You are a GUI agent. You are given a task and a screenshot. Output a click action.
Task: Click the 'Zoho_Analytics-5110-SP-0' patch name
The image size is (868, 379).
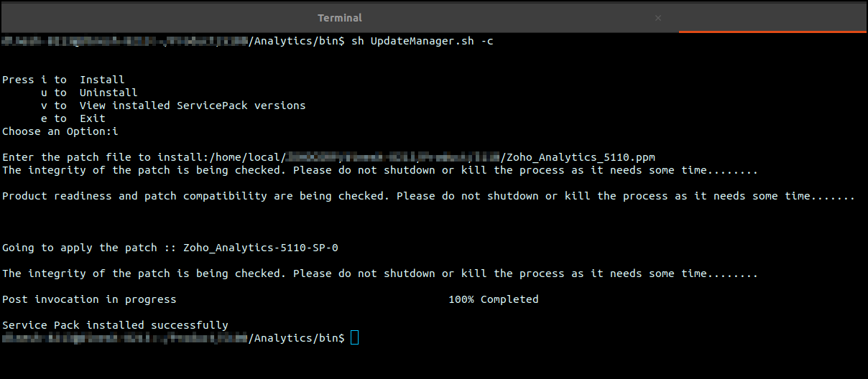point(261,248)
